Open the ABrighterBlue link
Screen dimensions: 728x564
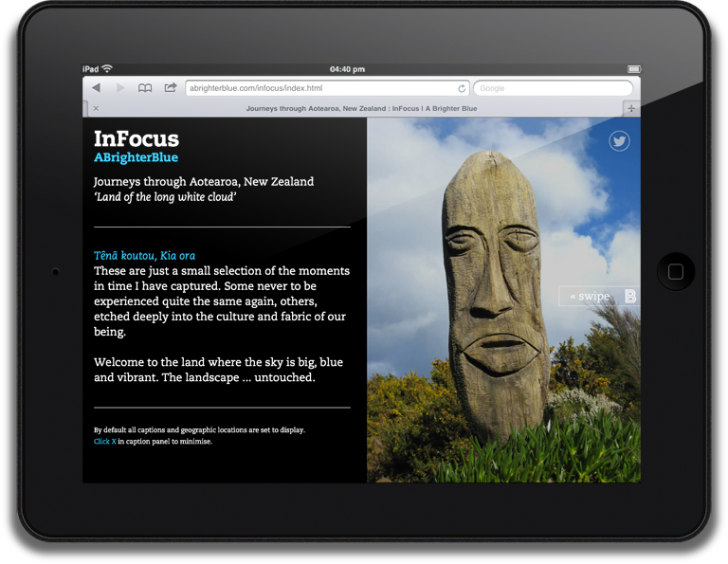point(136,157)
